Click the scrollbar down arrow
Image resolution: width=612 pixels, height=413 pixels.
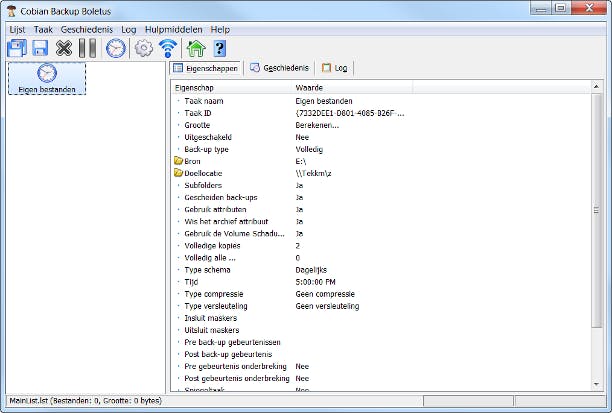pyautogui.click(x=596, y=385)
